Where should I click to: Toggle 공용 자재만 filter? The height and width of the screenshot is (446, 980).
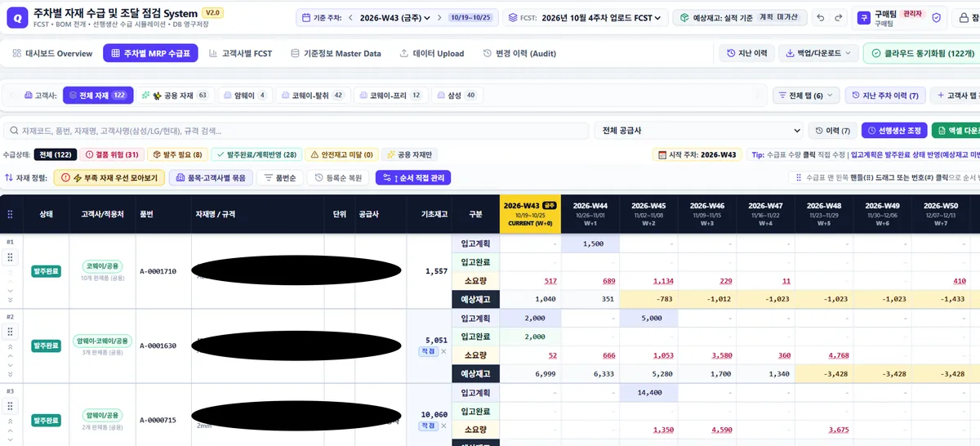pos(409,154)
